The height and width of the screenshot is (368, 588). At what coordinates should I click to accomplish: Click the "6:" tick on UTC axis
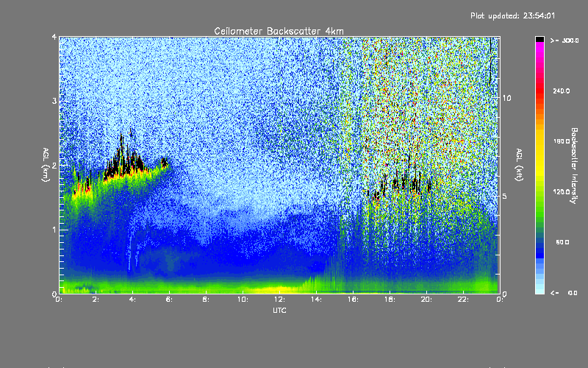(x=169, y=300)
